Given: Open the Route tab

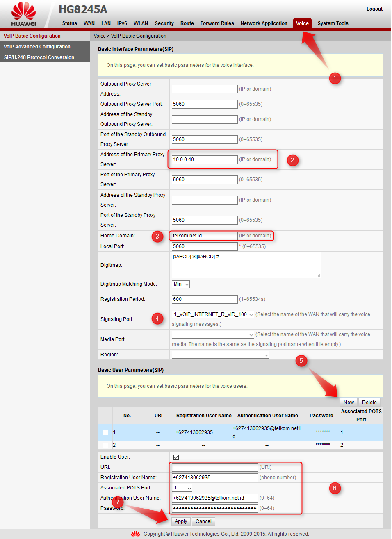Looking at the screenshot, I should [187, 23].
